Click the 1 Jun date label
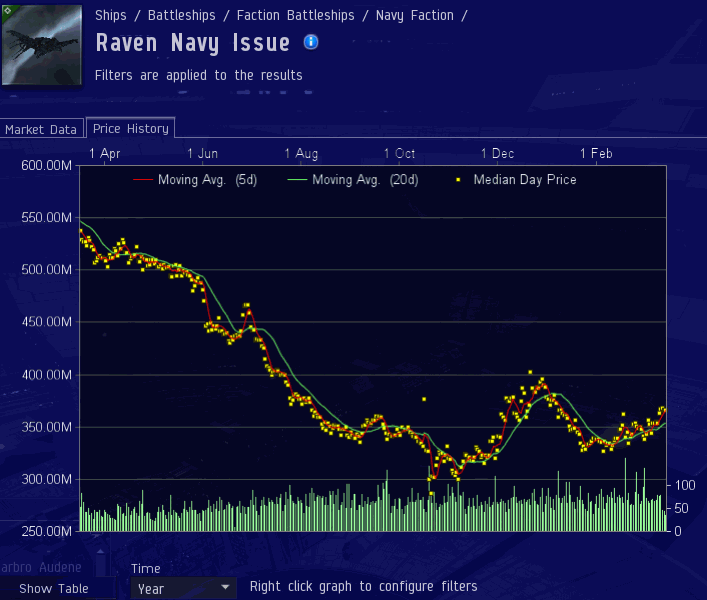This screenshot has height=600, width=707. (x=202, y=153)
